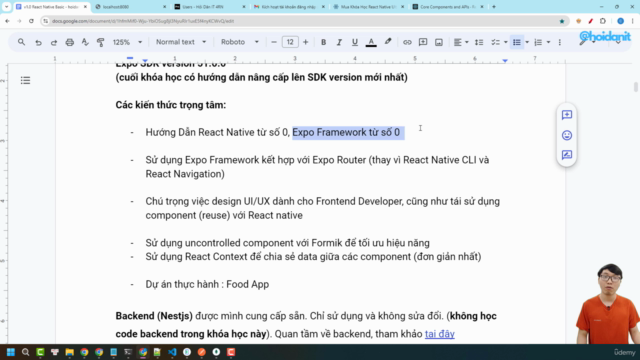Open the Chrome three-dot menu
Screen dimensions: 640x360
point(633,21)
